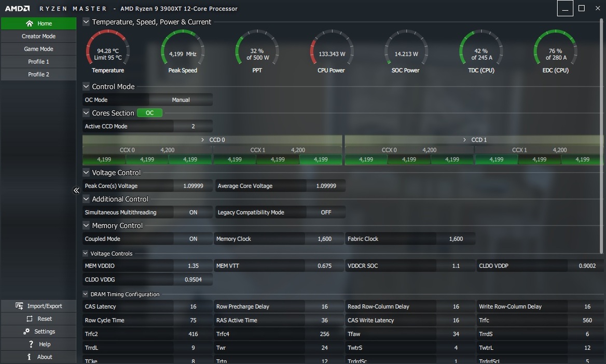
Task: Click the CAS Latency value 16
Action: (193, 306)
